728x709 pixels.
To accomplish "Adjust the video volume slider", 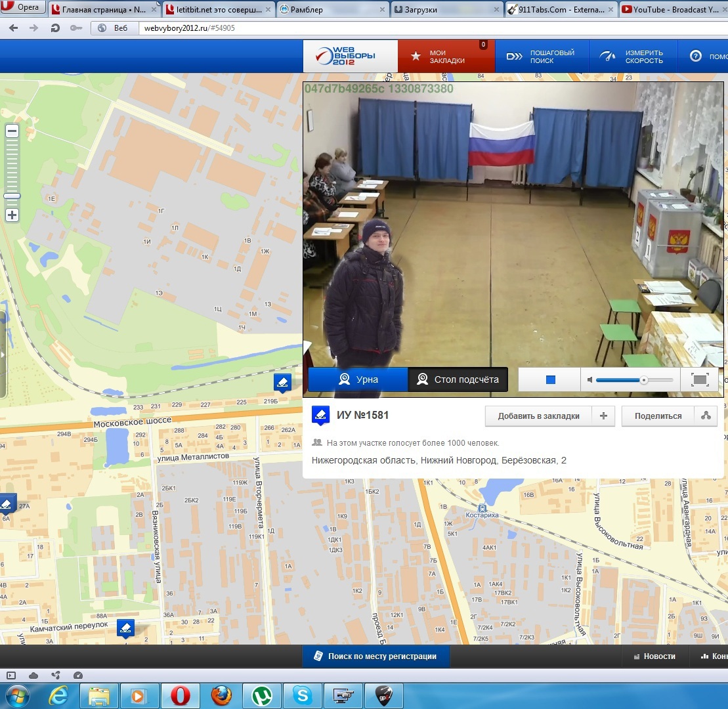I will pyautogui.click(x=634, y=380).
